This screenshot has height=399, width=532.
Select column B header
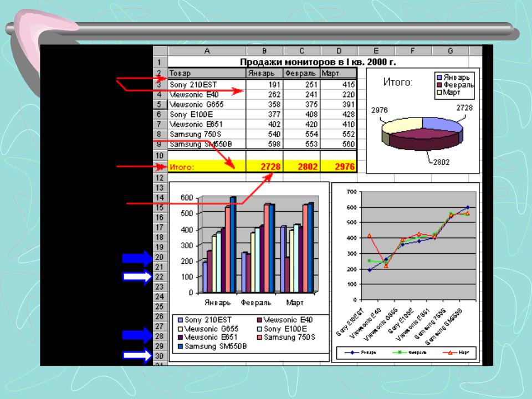(265, 51)
